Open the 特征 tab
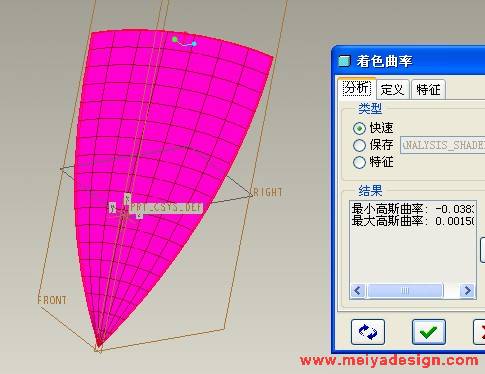This screenshot has width=485, height=374. coord(428,89)
